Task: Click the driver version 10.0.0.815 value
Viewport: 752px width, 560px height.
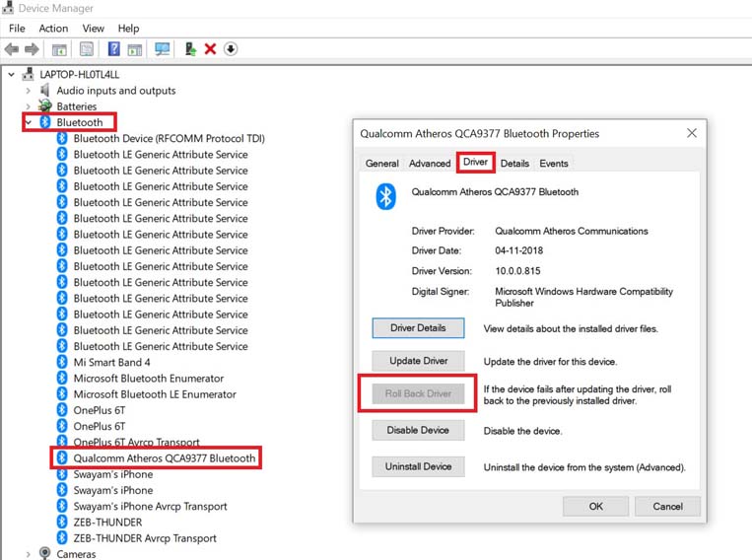Action: [x=517, y=271]
